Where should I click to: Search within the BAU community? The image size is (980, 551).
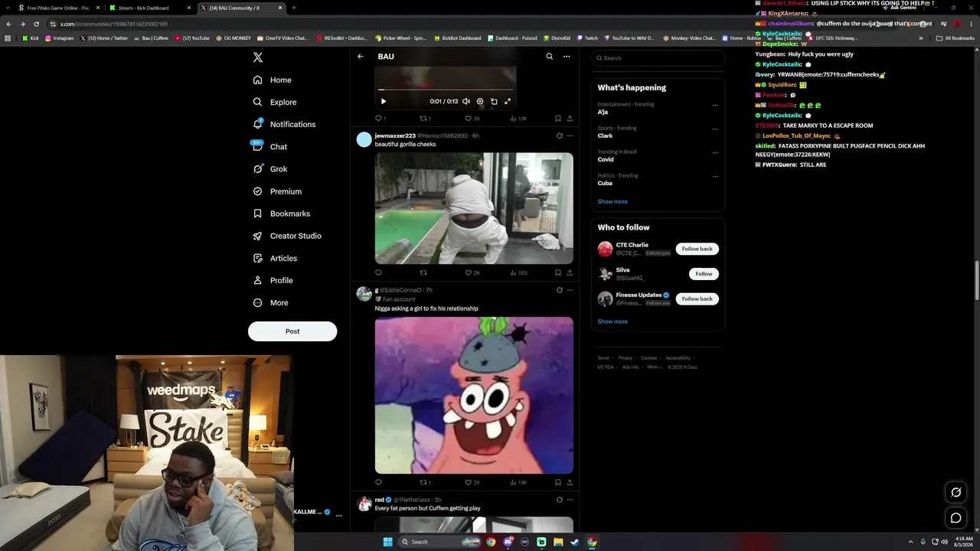click(x=549, y=57)
